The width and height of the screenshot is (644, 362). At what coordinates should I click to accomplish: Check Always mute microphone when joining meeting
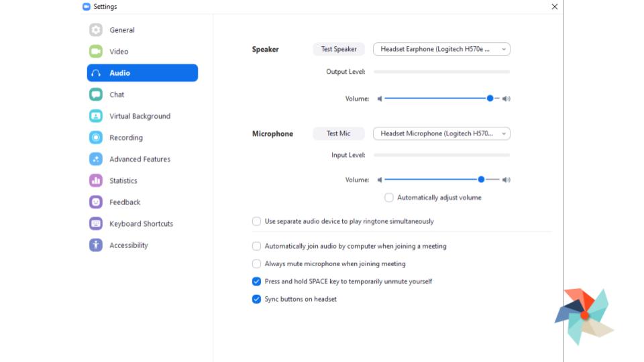click(256, 263)
